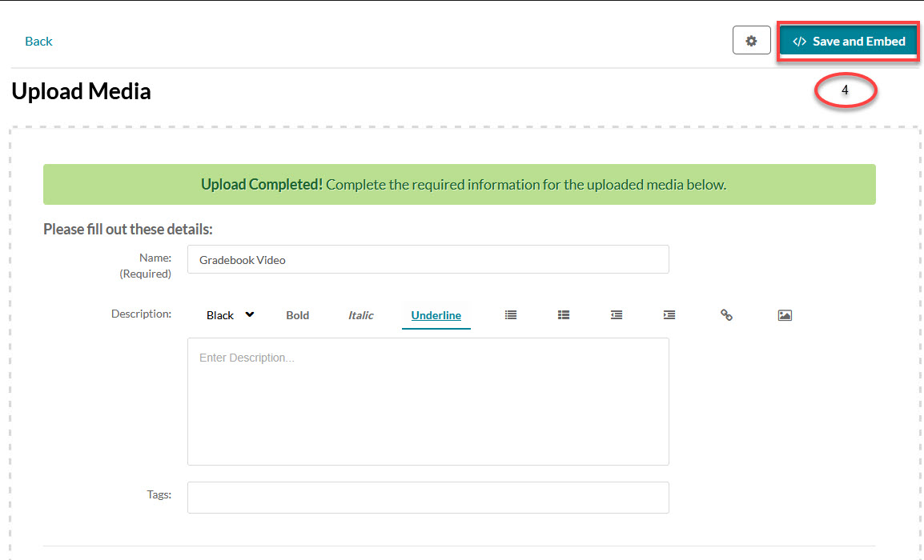
Task: Go back using the Back link
Action: click(x=38, y=42)
